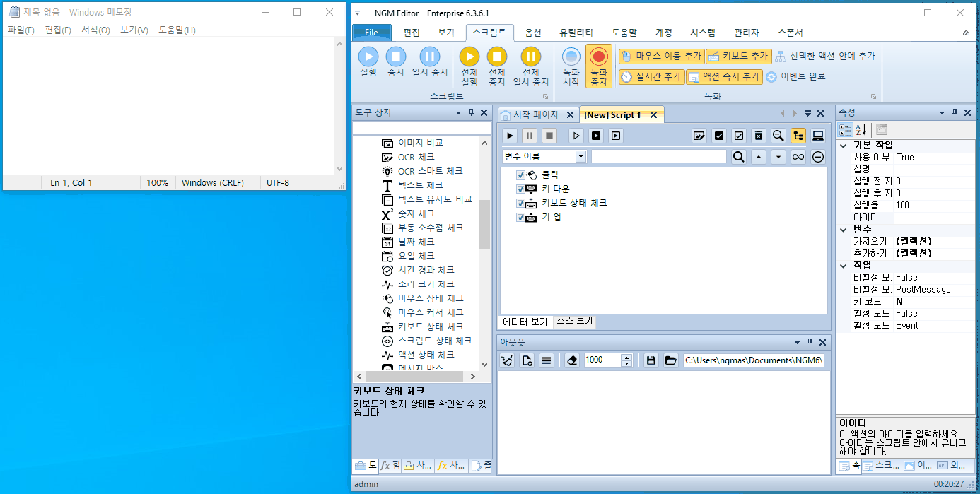The image size is (980, 494).
Task: Open 변수 이름 dropdown
Action: click(x=581, y=157)
